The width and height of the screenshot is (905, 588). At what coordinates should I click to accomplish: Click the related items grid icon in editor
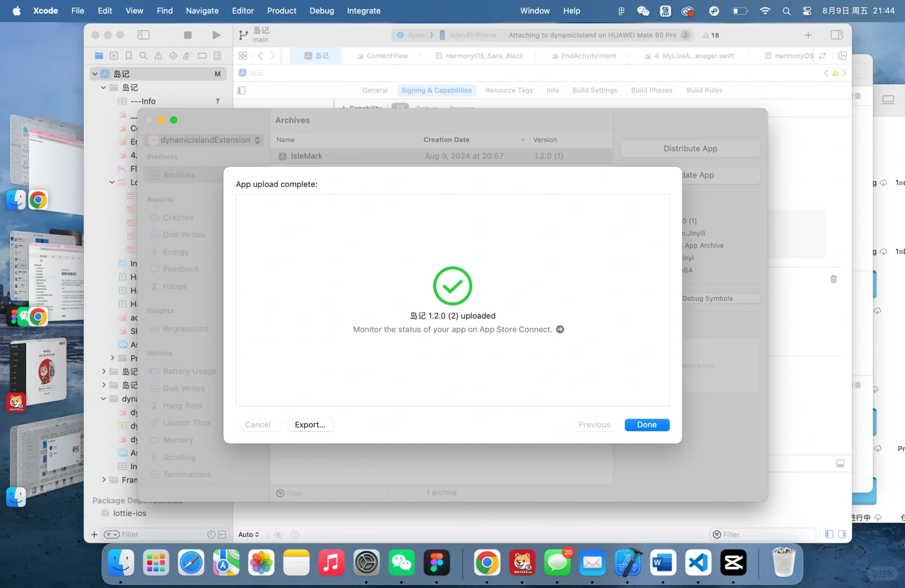pos(243,56)
